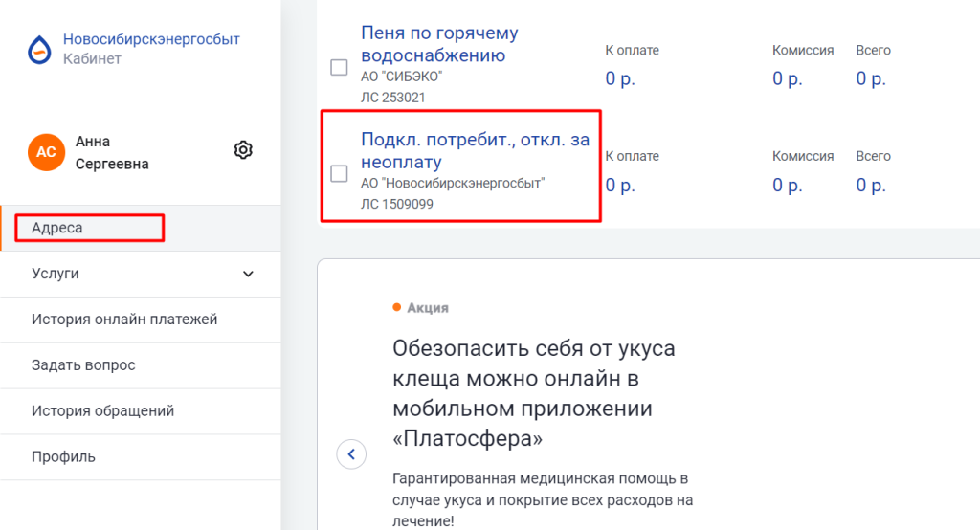
Task: View История обращений page
Action: [x=102, y=411]
